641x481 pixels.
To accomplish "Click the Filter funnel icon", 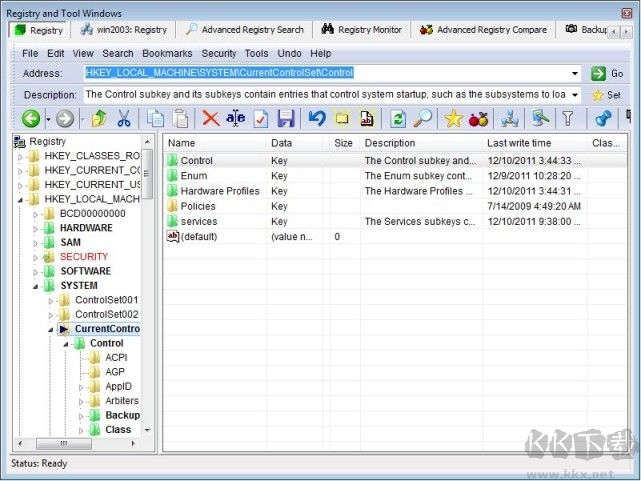I will pyautogui.click(x=568, y=119).
